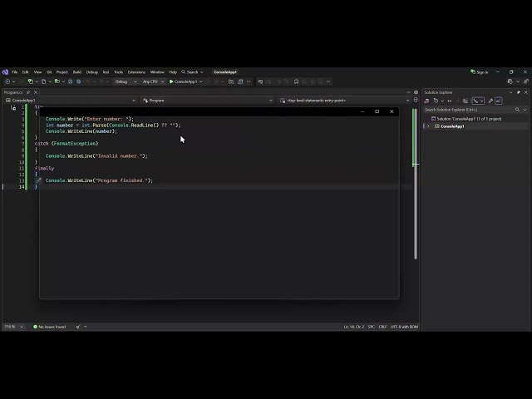Image resolution: width=532 pixels, height=399 pixels.
Task: Select the ConsoleApp1 project in Solution Explorer
Action: (x=452, y=126)
